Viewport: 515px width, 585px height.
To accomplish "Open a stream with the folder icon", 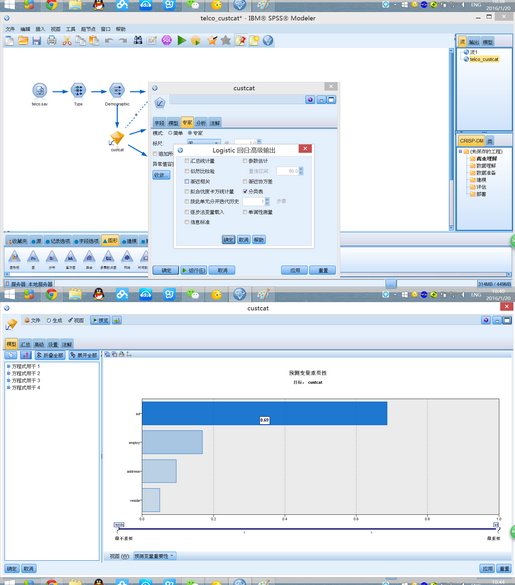I will [23, 41].
